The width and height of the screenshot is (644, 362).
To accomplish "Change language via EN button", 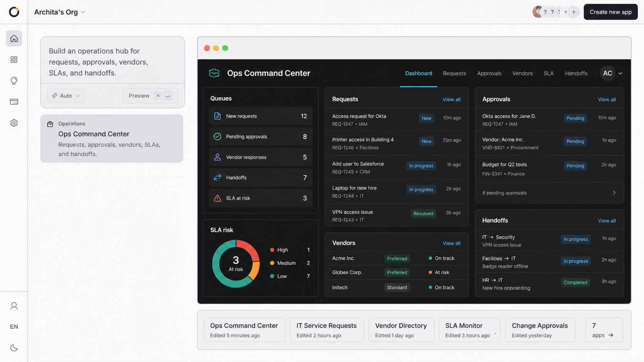I will tap(14, 327).
